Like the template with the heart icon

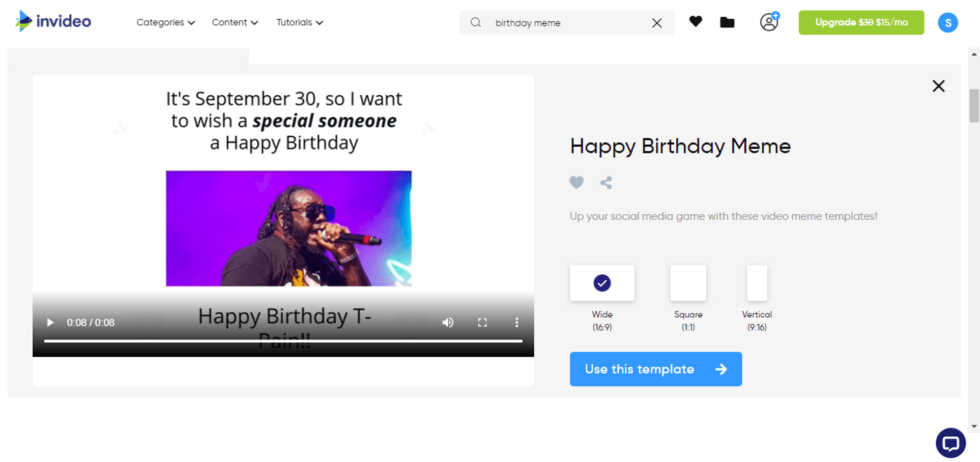[x=576, y=182]
